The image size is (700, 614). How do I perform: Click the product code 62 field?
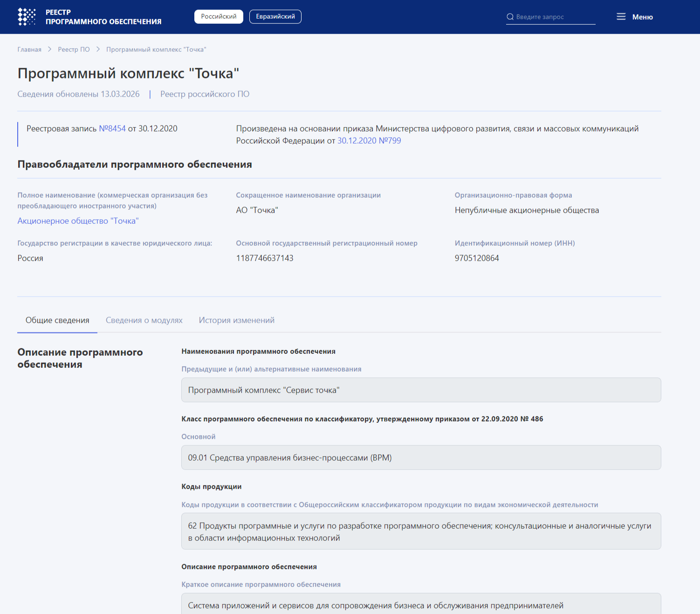[421, 531]
